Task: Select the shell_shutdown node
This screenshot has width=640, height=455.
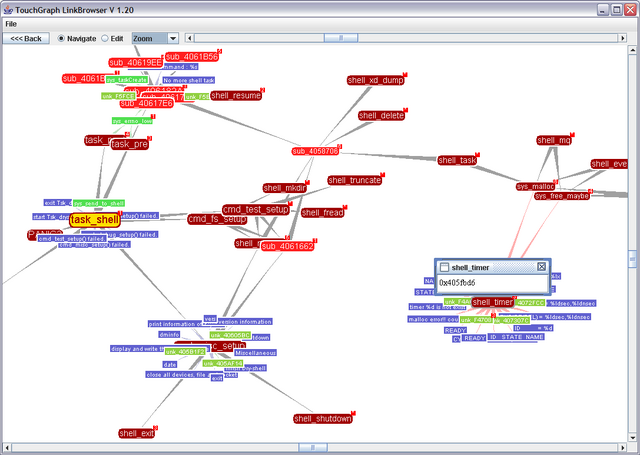Action: click(322, 419)
